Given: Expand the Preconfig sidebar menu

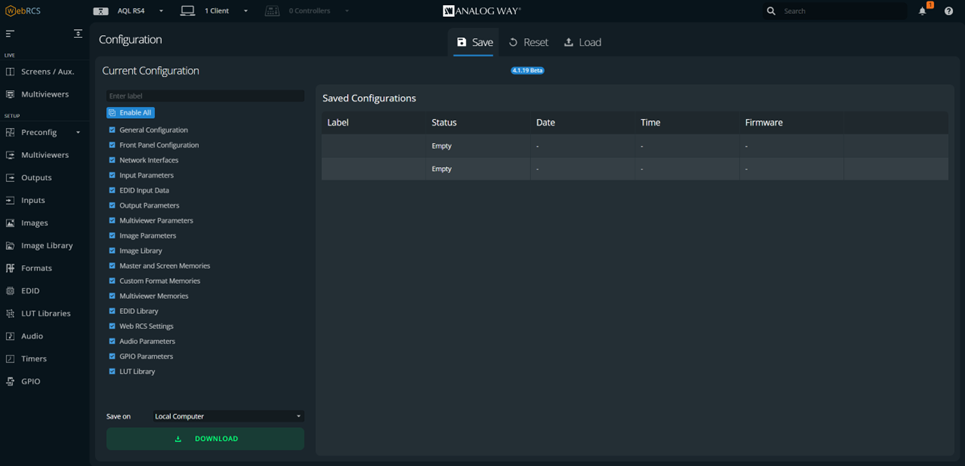Looking at the screenshot, I should point(44,132).
